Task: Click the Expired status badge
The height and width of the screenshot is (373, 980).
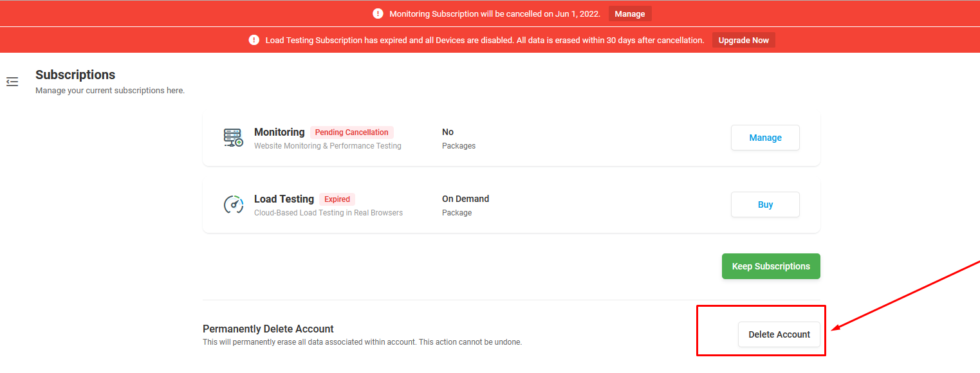Action: [337, 199]
